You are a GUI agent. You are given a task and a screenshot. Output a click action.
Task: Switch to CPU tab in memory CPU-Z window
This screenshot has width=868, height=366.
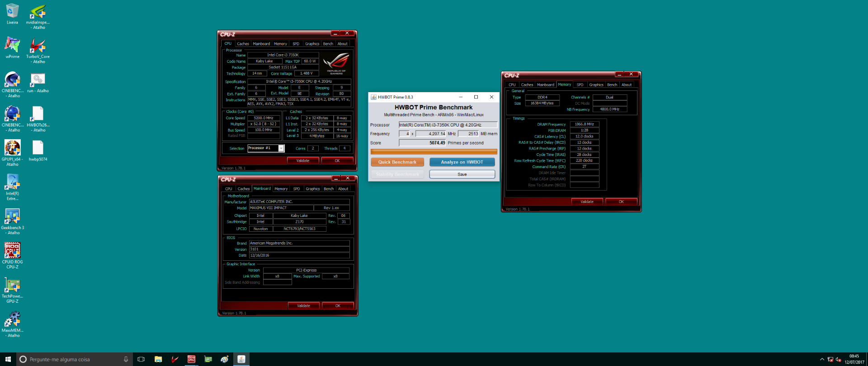[512, 85]
